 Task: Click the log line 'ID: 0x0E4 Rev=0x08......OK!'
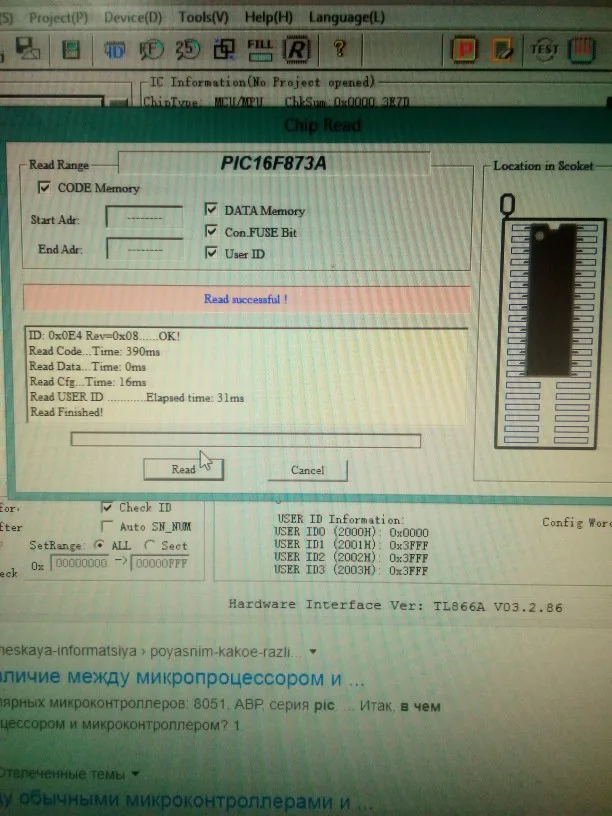pyautogui.click(x=105, y=336)
